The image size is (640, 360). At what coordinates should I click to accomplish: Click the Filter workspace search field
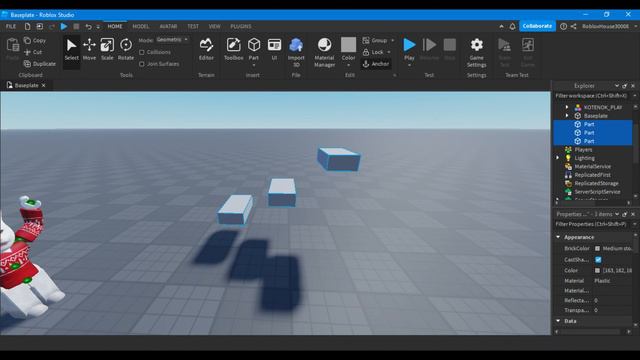592,96
